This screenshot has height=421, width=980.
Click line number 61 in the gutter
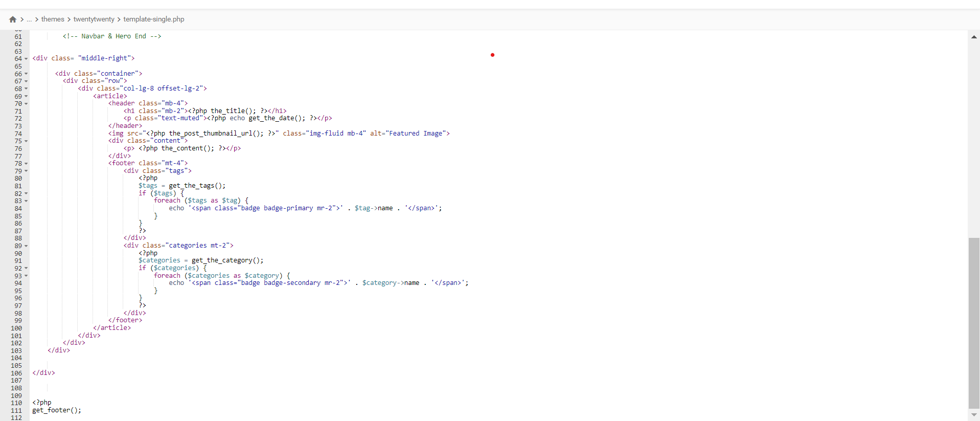(x=18, y=36)
